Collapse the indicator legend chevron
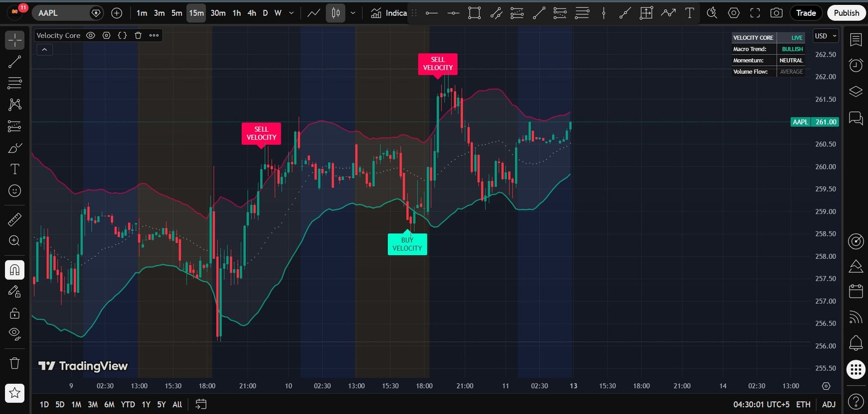Viewport: 868px width, 414px height. tap(44, 50)
